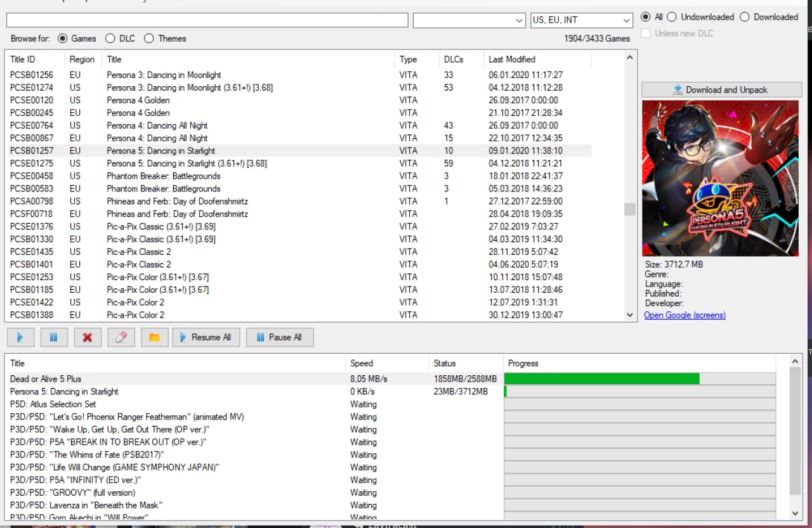Select row PCSB01257 Persona 5: Dancing in Starlight
This screenshot has height=528, width=812.
(x=298, y=151)
